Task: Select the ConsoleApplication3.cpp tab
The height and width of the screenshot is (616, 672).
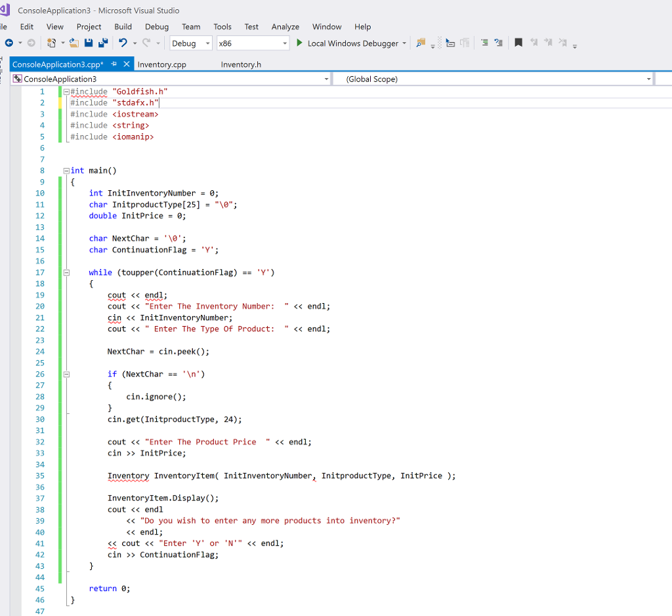Action: pos(58,65)
